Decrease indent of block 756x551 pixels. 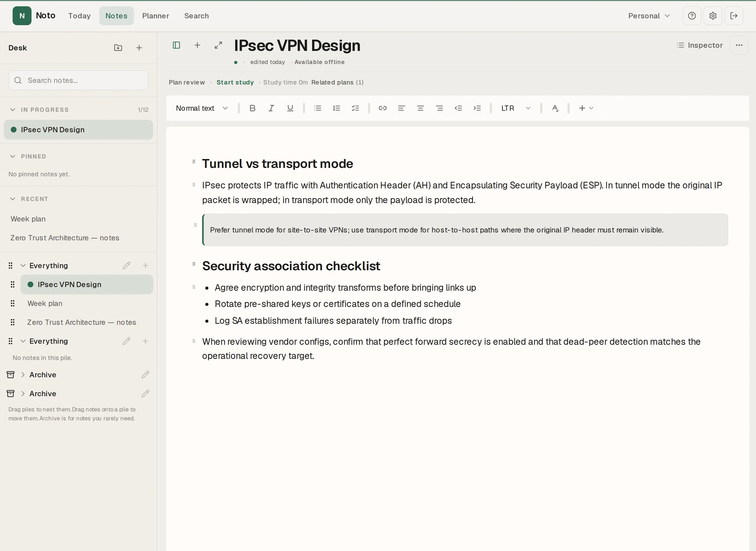pos(458,108)
